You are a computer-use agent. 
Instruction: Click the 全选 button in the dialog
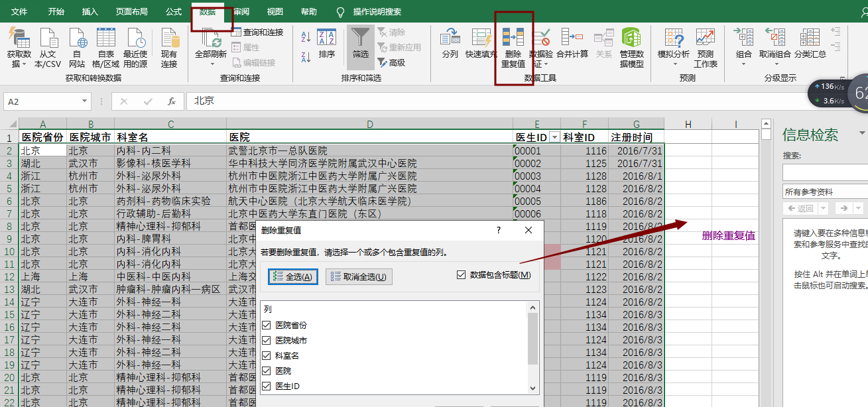(294, 276)
